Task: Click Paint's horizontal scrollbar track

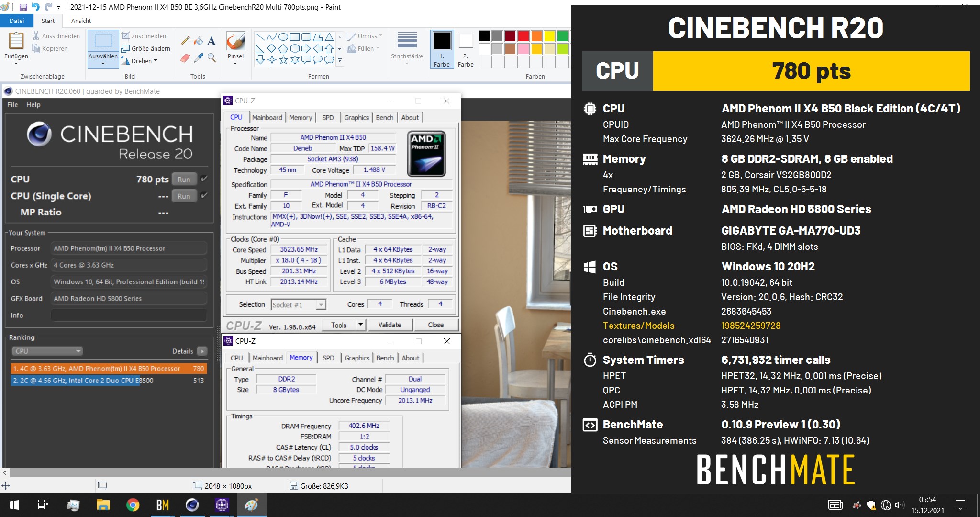Action: (x=290, y=472)
